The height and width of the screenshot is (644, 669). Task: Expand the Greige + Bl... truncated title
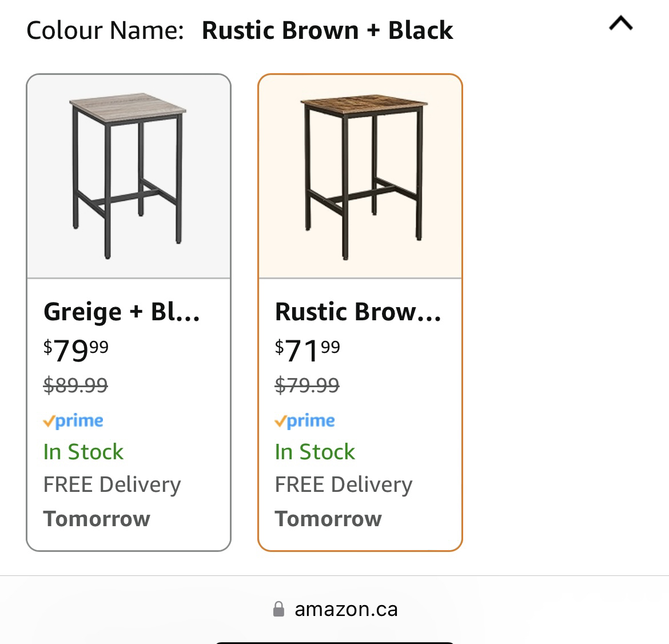(x=122, y=312)
